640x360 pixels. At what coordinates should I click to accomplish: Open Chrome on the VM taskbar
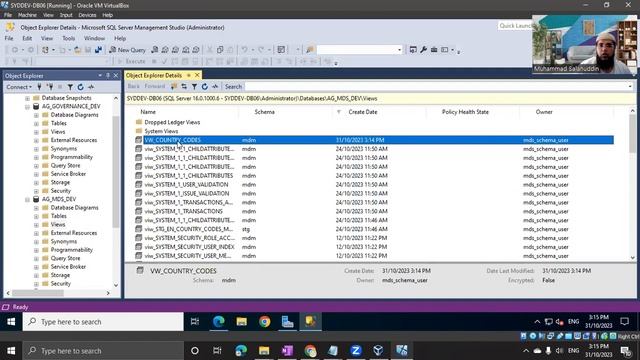pos(264,322)
